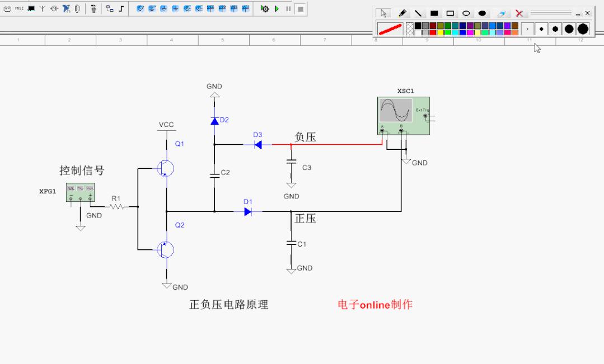Click the XSC1 oscilloscope instrument
Image resolution: width=604 pixels, height=364 pixels.
click(x=404, y=116)
